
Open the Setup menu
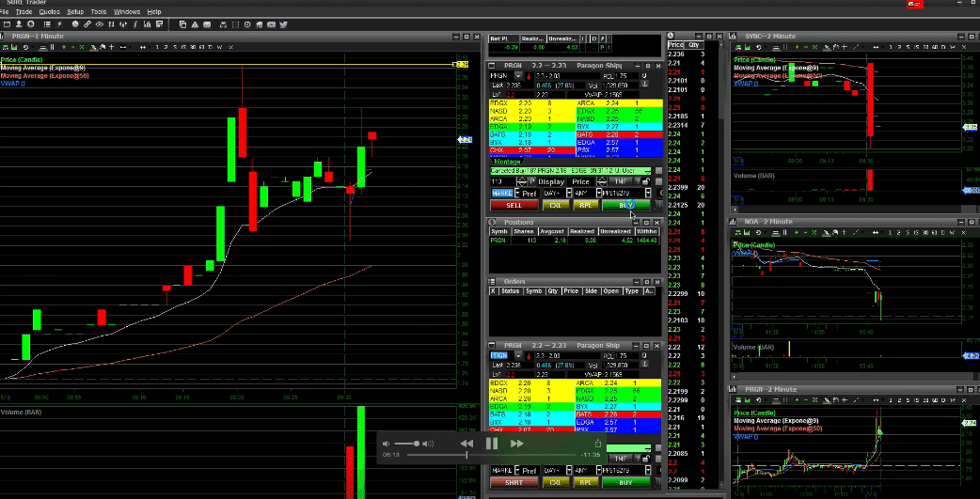click(x=75, y=12)
